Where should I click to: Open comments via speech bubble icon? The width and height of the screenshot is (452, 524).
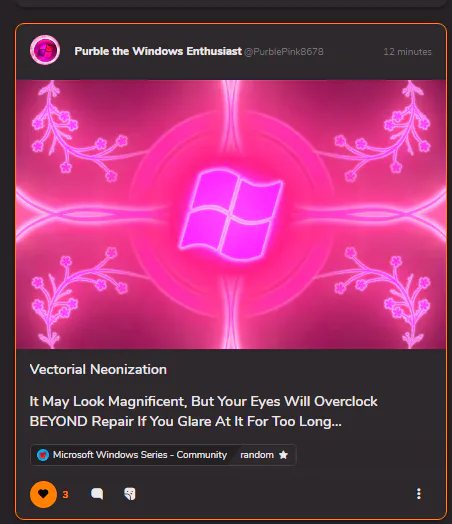pyautogui.click(x=97, y=494)
